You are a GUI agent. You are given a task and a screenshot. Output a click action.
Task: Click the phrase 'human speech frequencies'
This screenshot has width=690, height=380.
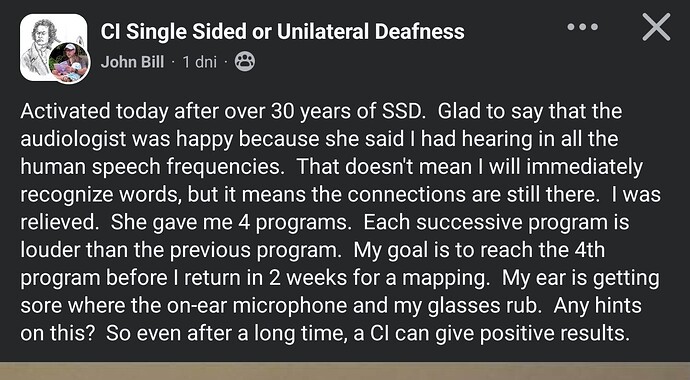(x=152, y=167)
